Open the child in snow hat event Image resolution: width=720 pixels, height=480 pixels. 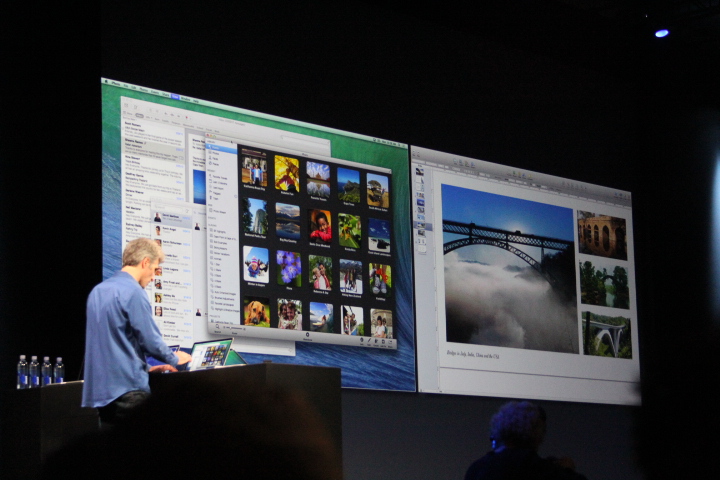tap(256, 264)
